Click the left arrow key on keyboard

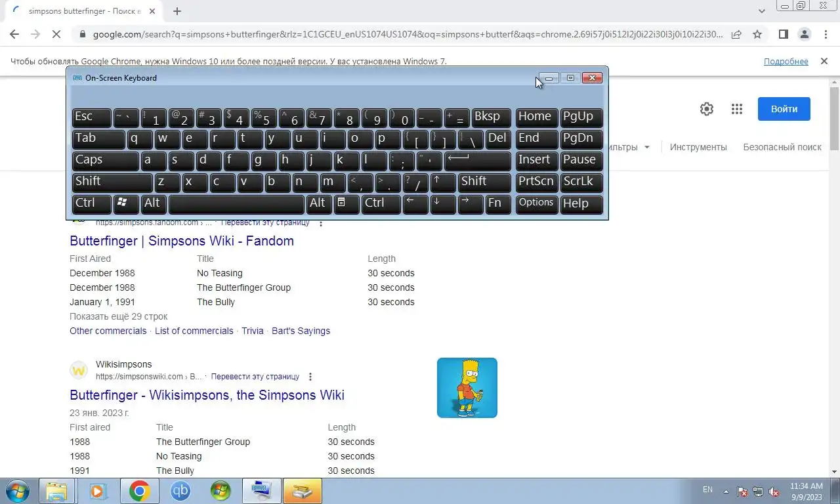click(x=415, y=203)
